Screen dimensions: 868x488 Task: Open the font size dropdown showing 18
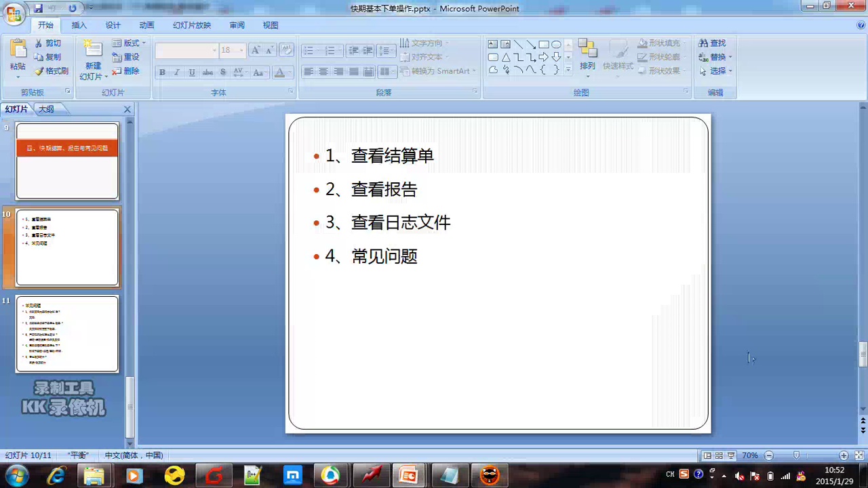click(x=232, y=50)
